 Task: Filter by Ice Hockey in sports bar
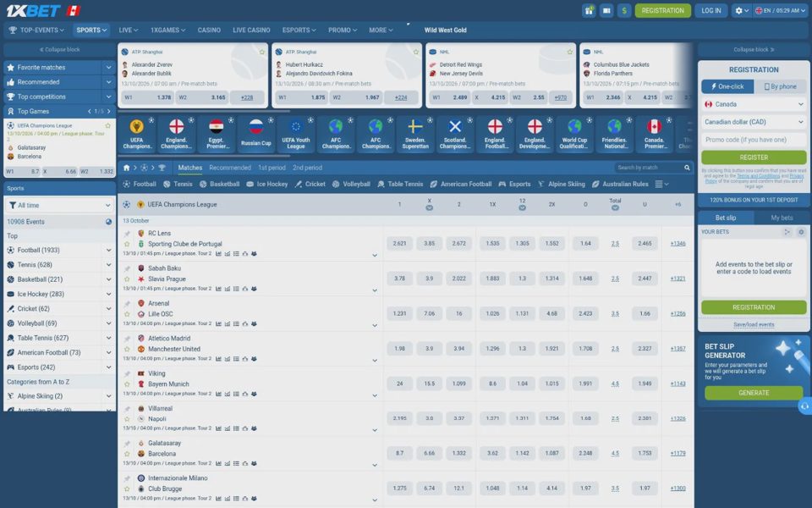(x=266, y=184)
